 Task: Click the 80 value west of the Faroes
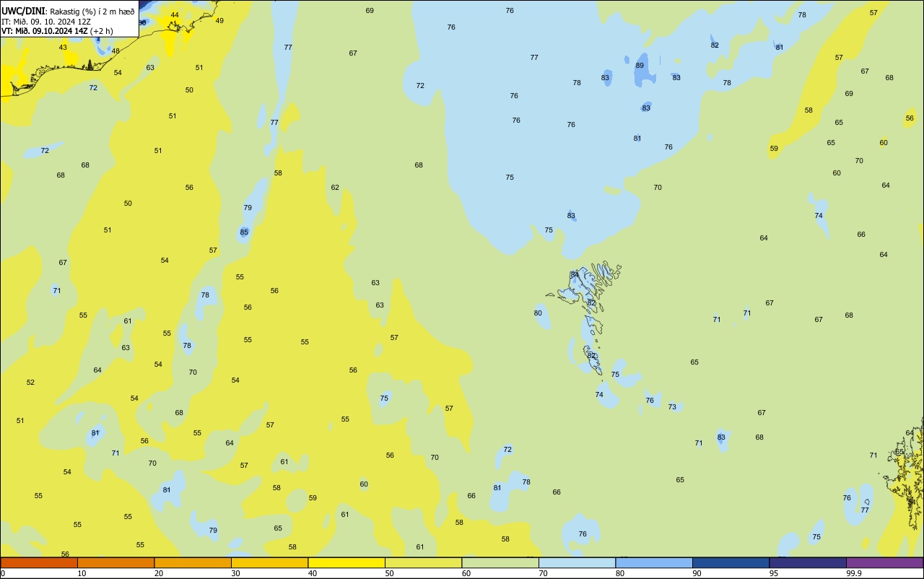(538, 313)
